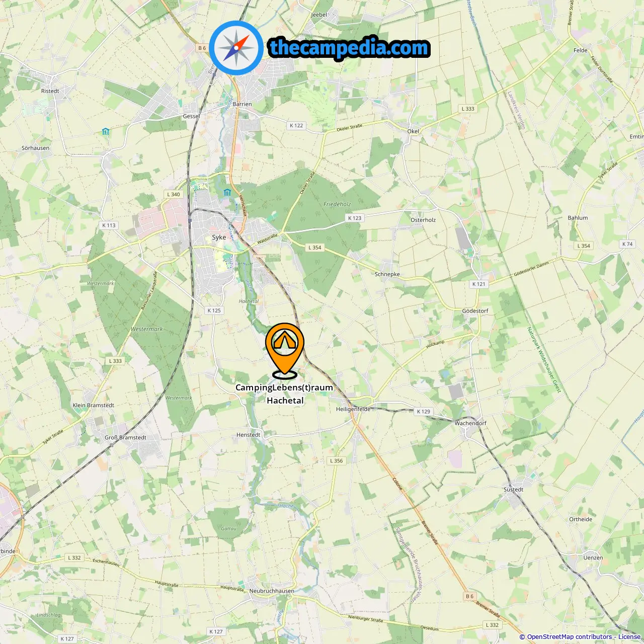
Task: Click the Okel village label
Action: pos(413,131)
